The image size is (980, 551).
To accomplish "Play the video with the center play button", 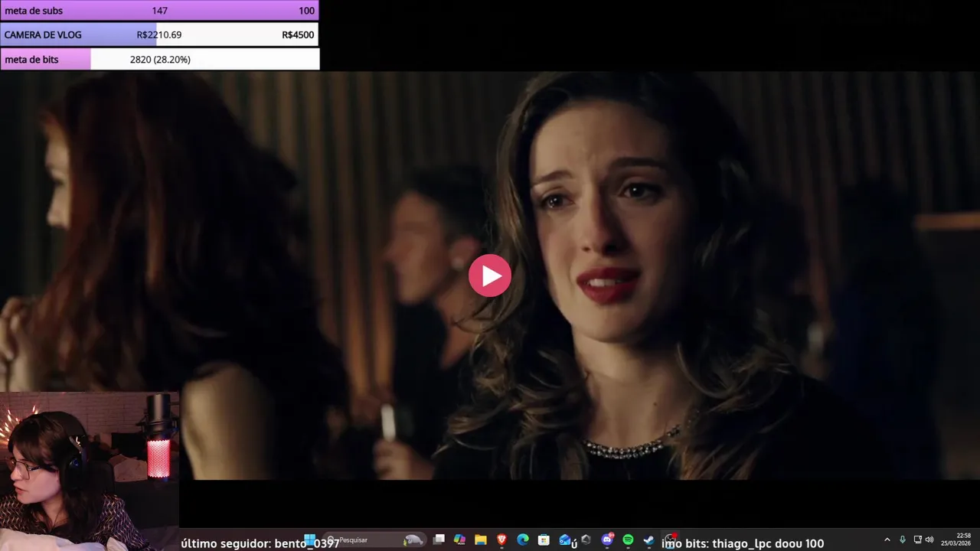I will point(490,275).
